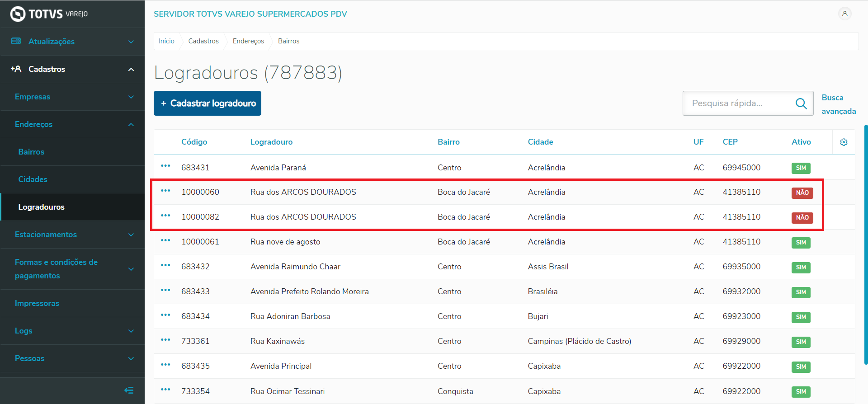Collapse sidebar with bottom menu icon

[129, 390]
